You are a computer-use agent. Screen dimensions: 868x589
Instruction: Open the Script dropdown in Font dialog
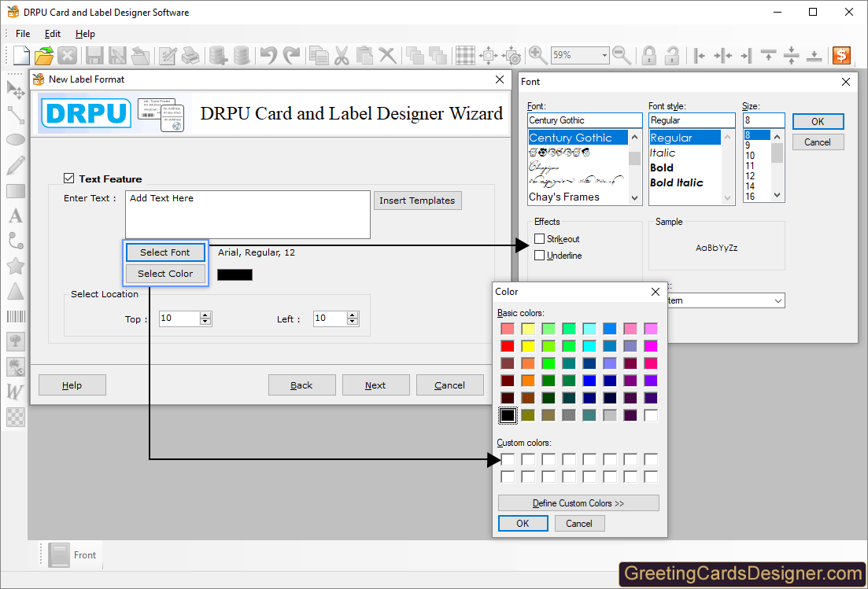click(x=778, y=300)
